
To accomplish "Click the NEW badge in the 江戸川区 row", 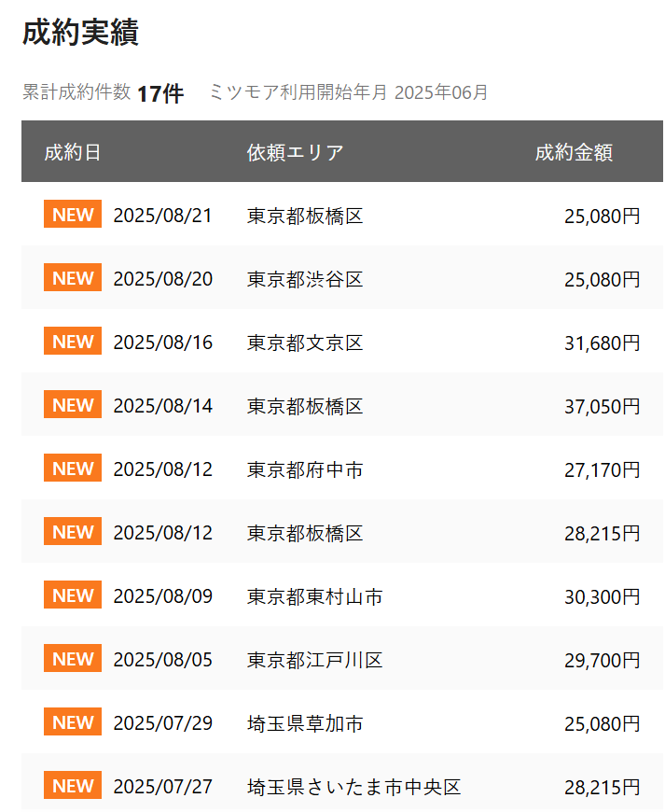I will pos(73,659).
